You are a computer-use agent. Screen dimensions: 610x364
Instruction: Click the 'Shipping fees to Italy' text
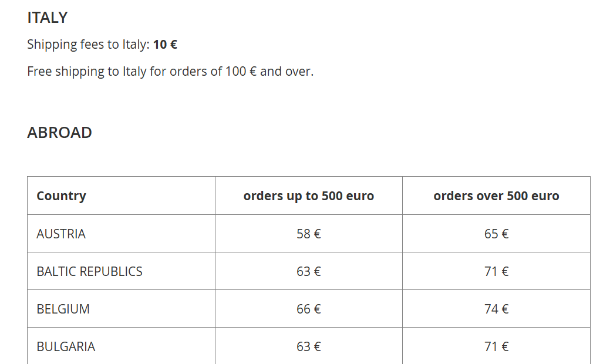click(x=88, y=45)
